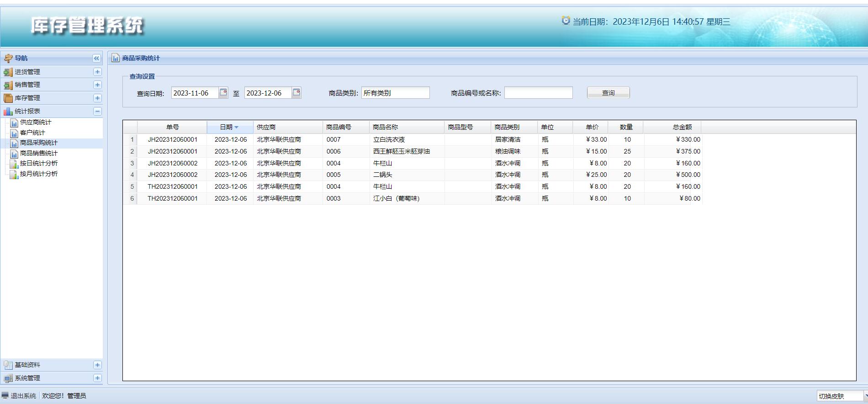Click the 统计报表 bar chart icon
This screenshot has height=404, width=868.
[8, 111]
